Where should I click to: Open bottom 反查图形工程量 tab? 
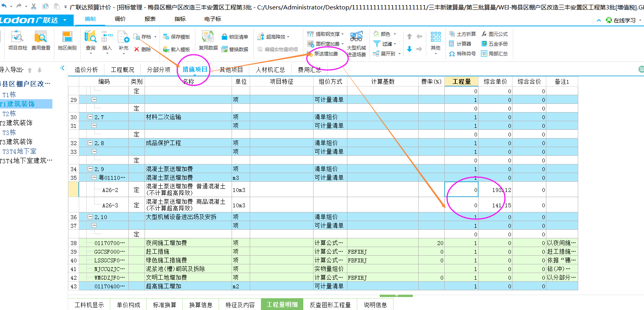(330, 305)
